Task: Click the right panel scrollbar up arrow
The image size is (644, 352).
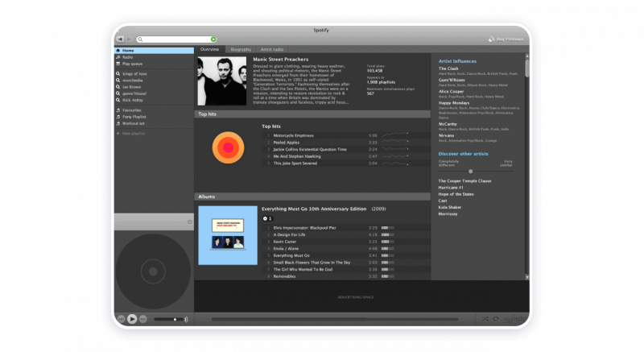Action: click(527, 56)
